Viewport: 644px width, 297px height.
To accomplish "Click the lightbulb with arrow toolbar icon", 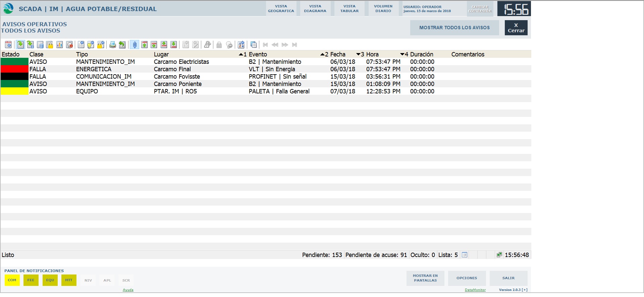I will 91,45.
